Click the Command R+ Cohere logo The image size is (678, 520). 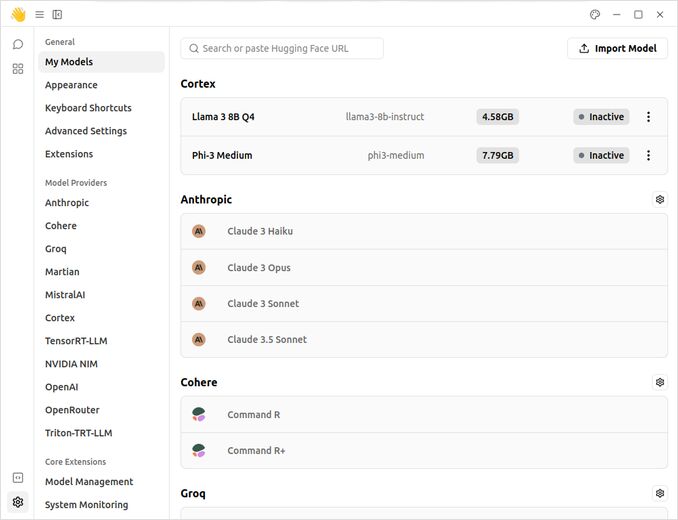point(199,450)
